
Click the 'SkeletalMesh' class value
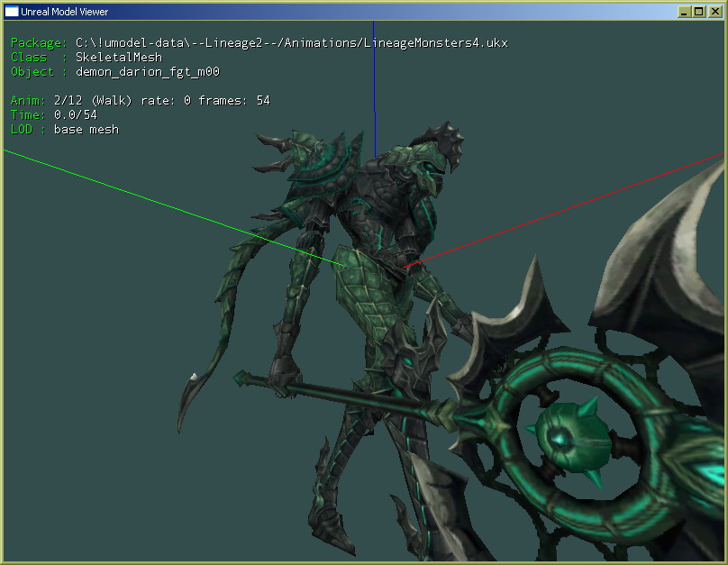pos(119,57)
